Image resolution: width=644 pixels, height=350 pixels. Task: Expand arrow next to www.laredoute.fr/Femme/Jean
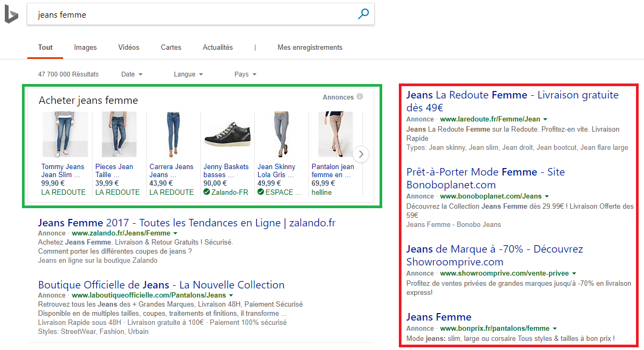click(x=545, y=119)
